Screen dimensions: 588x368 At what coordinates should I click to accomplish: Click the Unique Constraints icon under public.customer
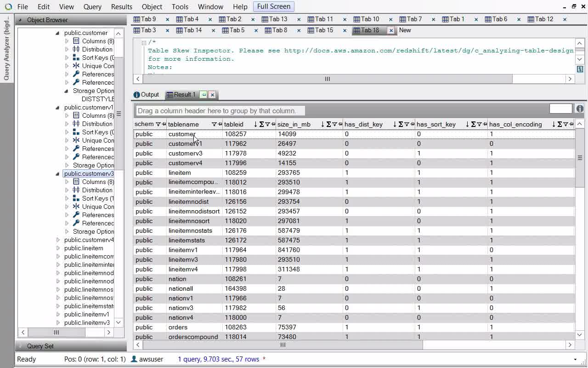pos(76,66)
